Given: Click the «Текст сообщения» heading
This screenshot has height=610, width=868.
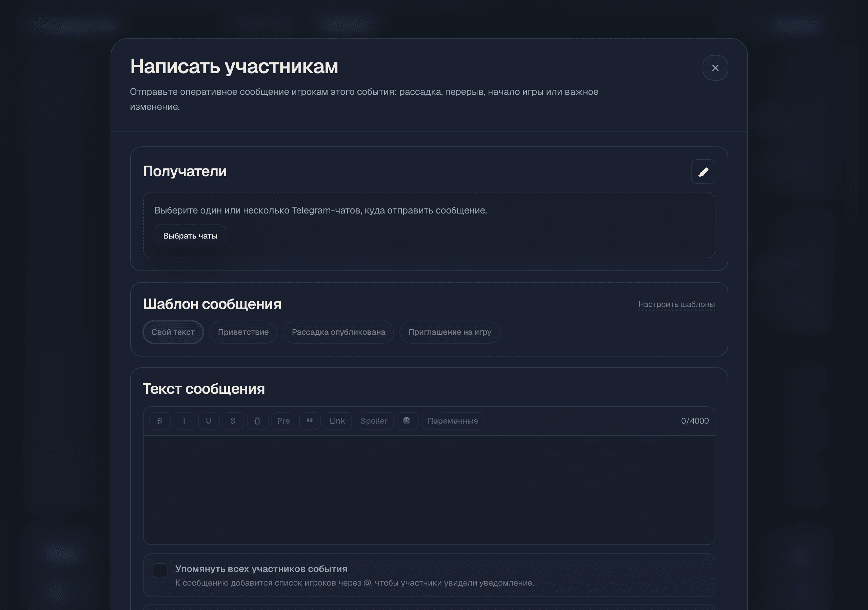Looking at the screenshot, I should point(204,388).
